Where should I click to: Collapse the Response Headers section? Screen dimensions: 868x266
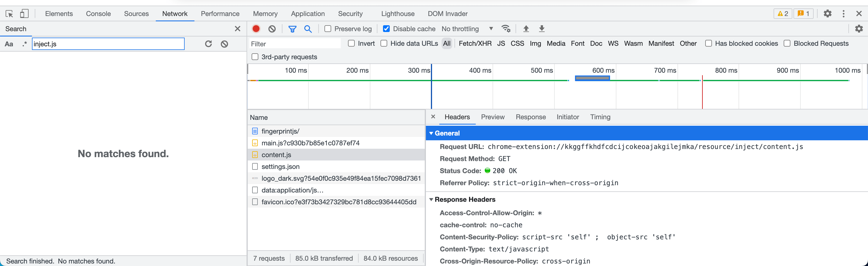[431, 199]
